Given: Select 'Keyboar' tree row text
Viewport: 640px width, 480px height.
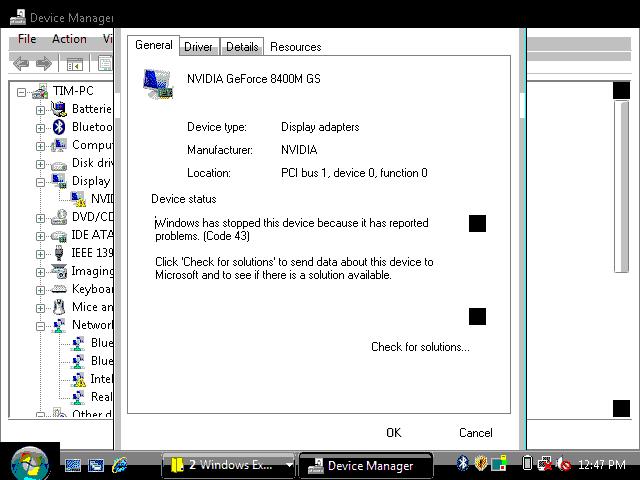Looking at the screenshot, I should tap(92, 289).
